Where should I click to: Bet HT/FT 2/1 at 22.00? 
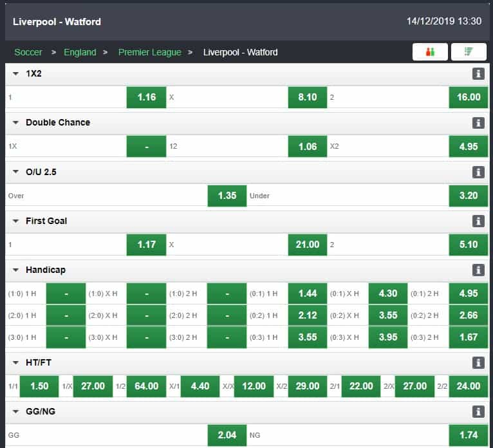[361, 386]
